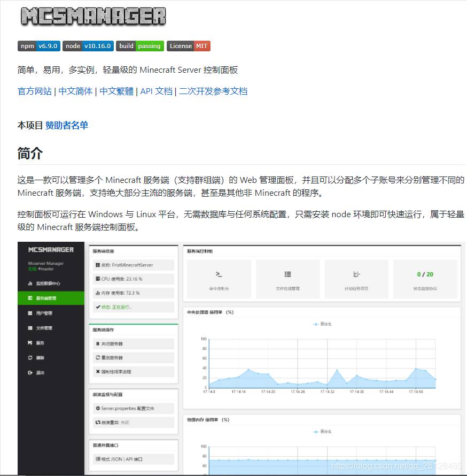Click the License MIT badge
Viewport: 467px width, 476px height.
point(188,46)
